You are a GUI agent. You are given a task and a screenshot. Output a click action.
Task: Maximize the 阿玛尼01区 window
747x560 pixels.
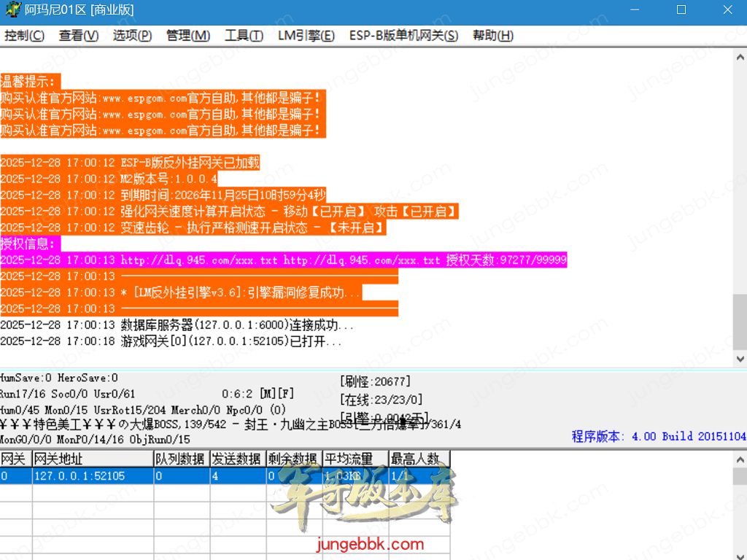click(681, 10)
